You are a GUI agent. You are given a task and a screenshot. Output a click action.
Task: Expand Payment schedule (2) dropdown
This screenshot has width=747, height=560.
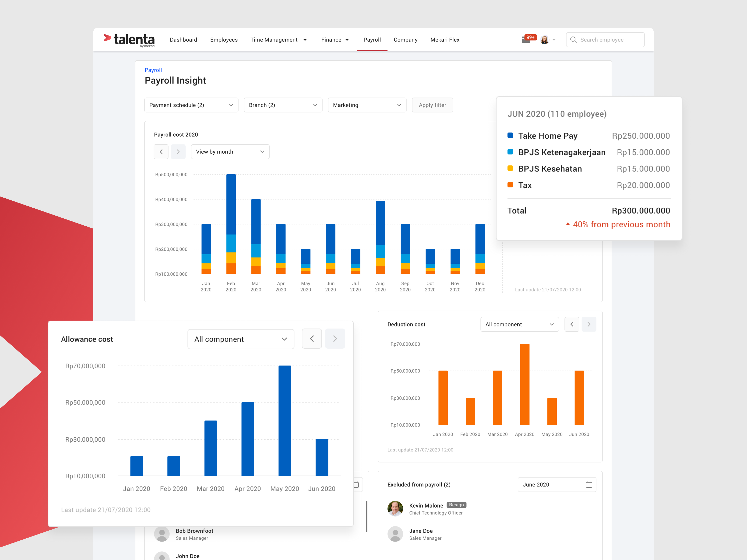coord(191,105)
